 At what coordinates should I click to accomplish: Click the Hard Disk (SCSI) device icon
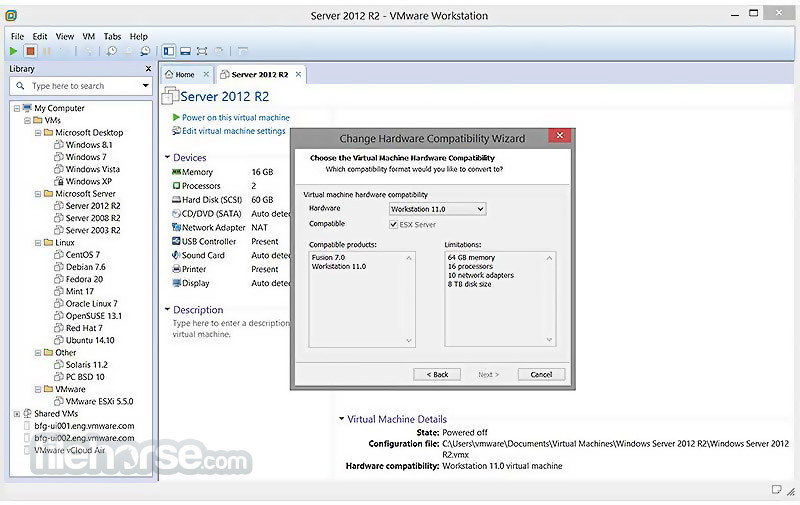177,199
